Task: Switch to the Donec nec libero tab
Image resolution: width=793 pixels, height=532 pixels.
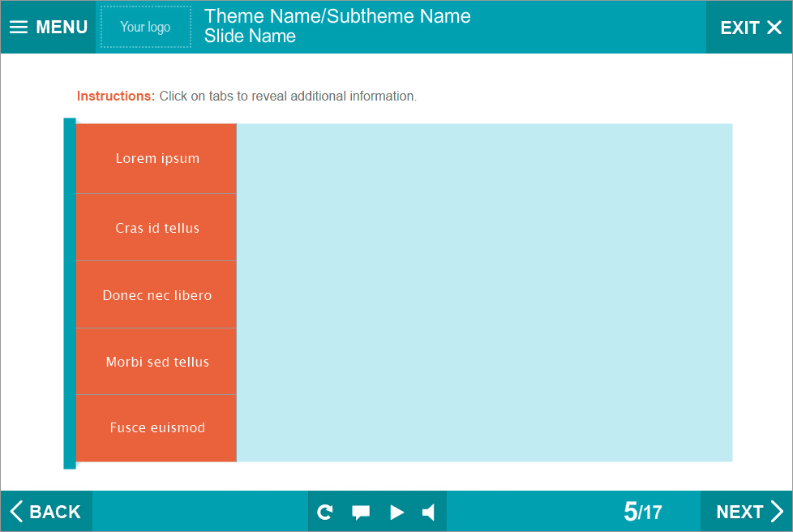Action: pyautogui.click(x=156, y=295)
